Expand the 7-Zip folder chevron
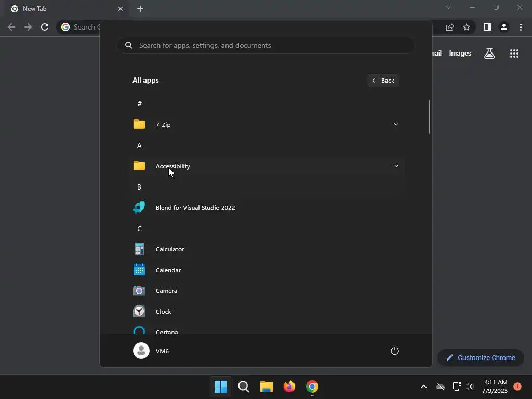 pyautogui.click(x=396, y=124)
